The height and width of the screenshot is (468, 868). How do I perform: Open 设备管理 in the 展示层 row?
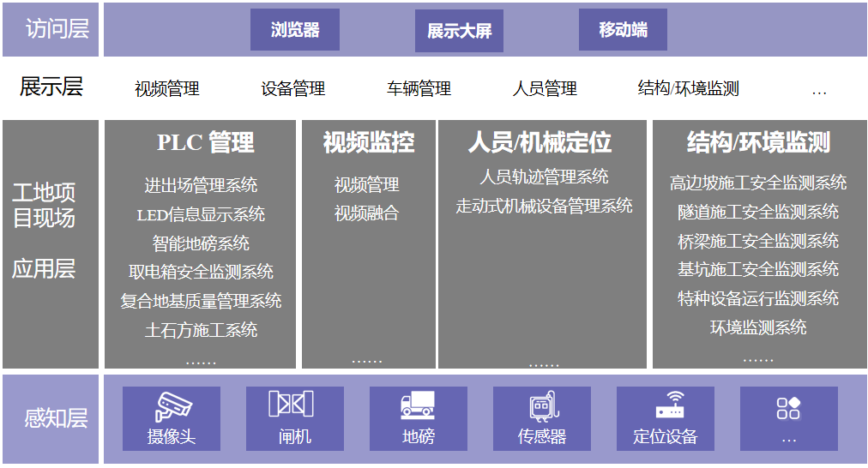292,88
